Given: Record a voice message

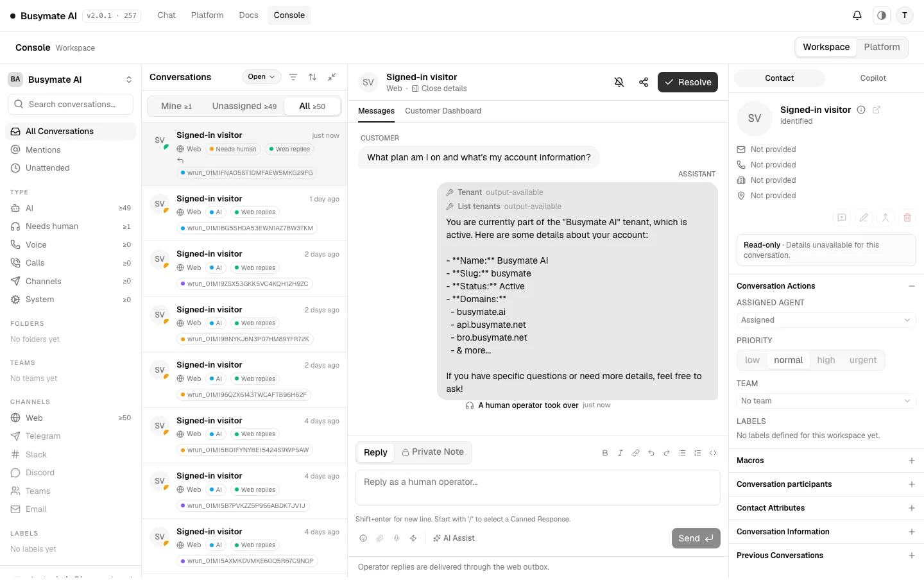Looking at the screenshot, I should click(x=397, y=538).
